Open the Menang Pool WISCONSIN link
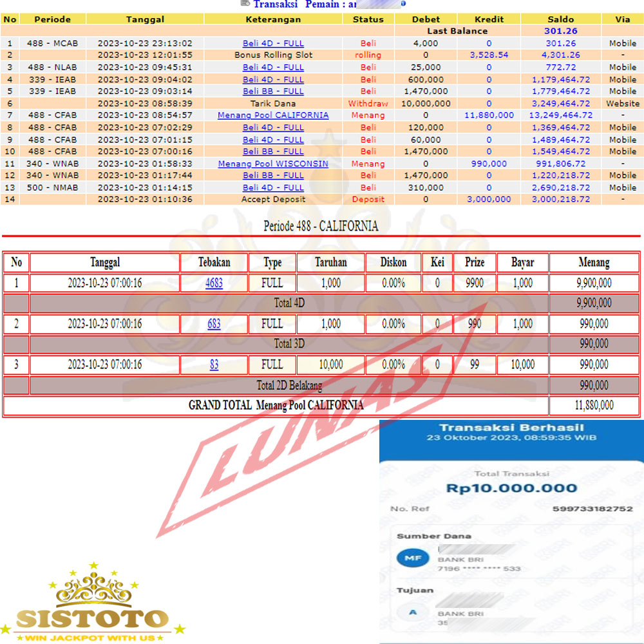Image resolution: width=644 pixels, height=644 pixels. [273, 164]
